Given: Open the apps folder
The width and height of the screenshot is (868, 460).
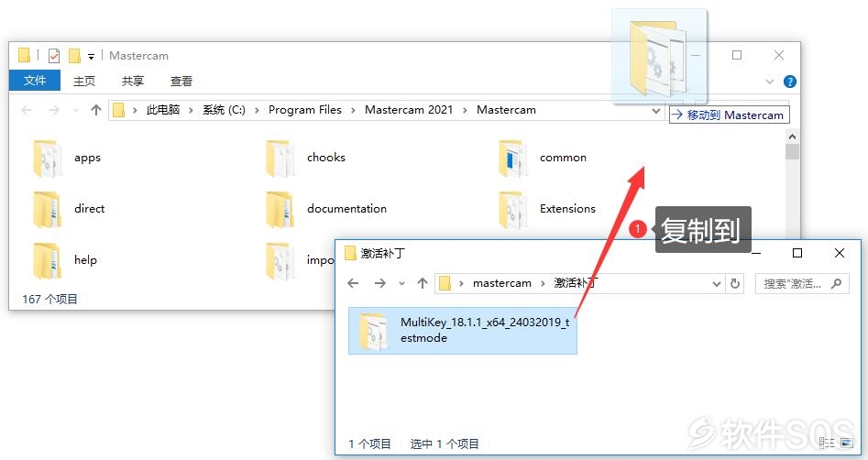Looking at the screenshot, I should pyautogui.click(x=66, y=159).
